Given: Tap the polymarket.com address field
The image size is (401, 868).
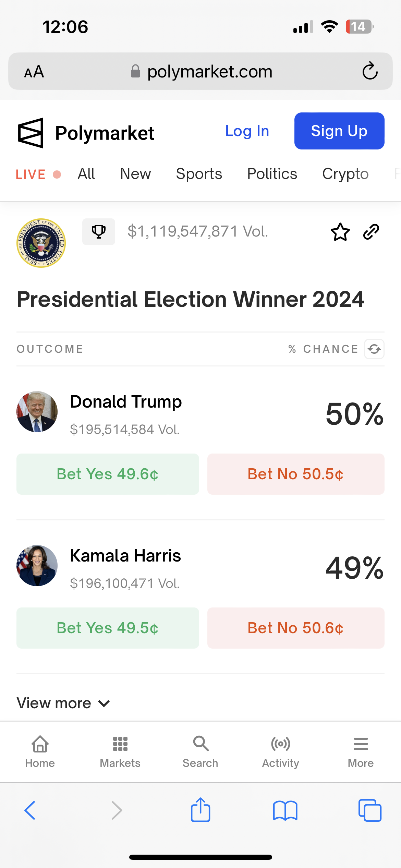Looking at the screenshot, I should click(x=200, y=71).
